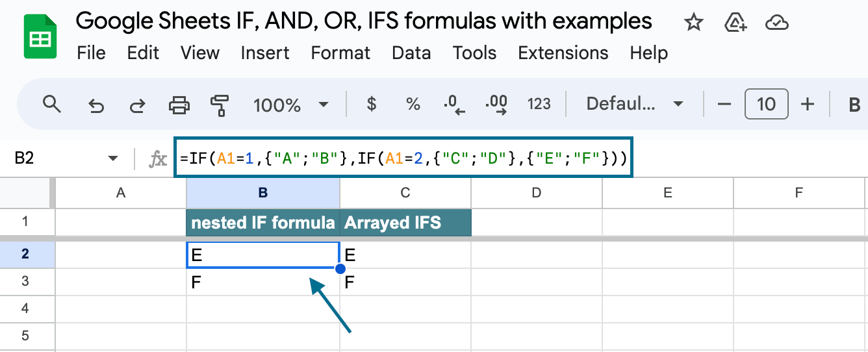Undo the last action

click(x=96, y=105)
